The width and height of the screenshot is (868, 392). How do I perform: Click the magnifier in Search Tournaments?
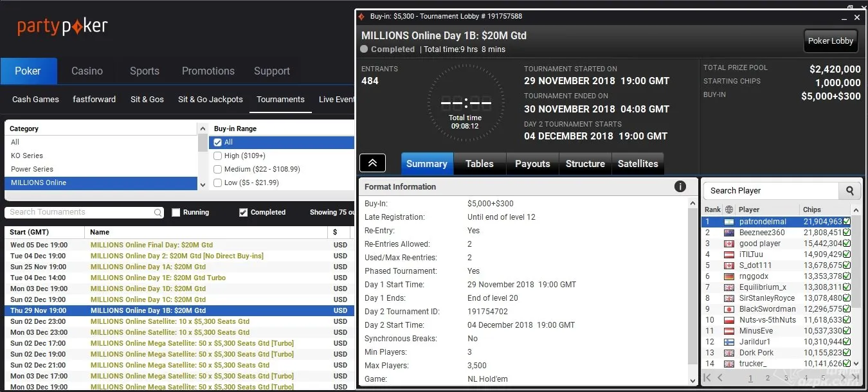click(158, 212)
